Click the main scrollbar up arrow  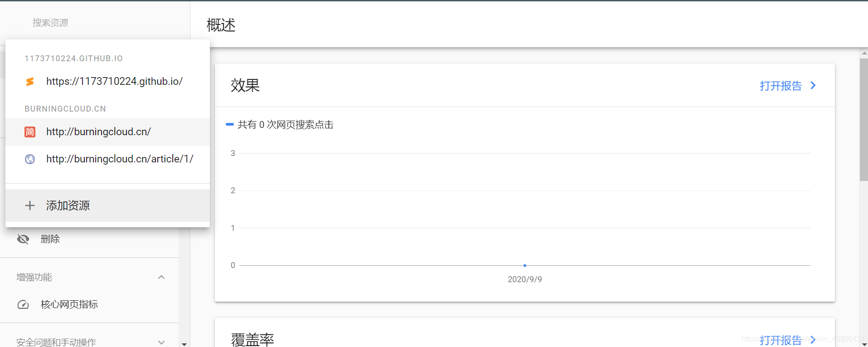click(x=864, y=53)
